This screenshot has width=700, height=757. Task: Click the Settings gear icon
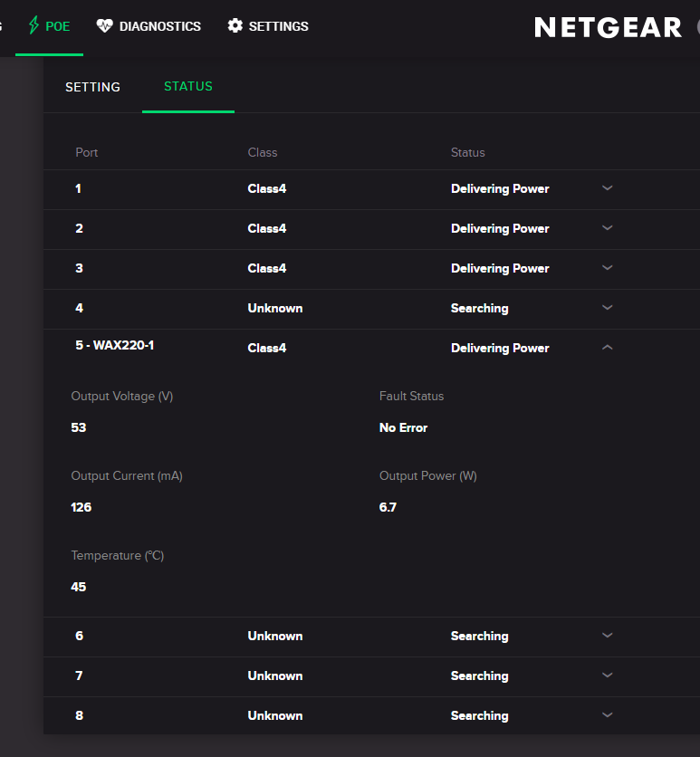(235, 26)
